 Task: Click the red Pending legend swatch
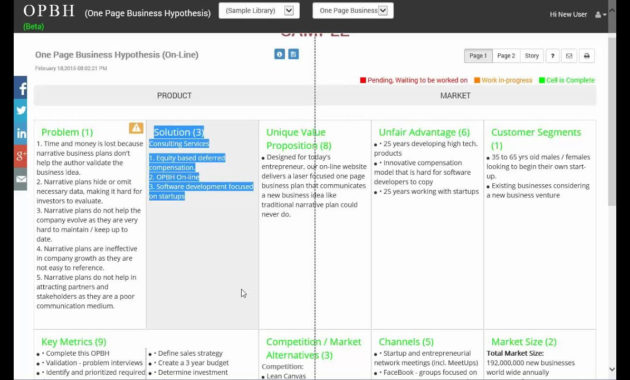point(363,80)
